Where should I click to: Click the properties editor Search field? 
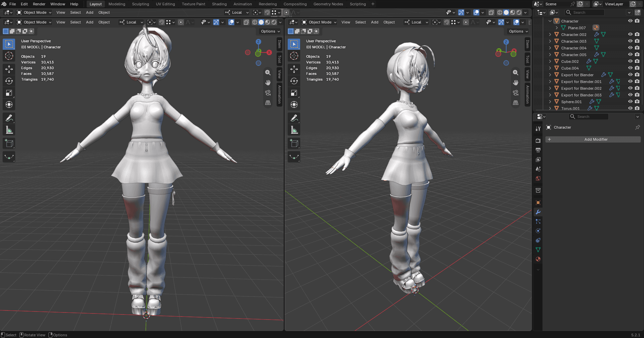coord(589,117)
